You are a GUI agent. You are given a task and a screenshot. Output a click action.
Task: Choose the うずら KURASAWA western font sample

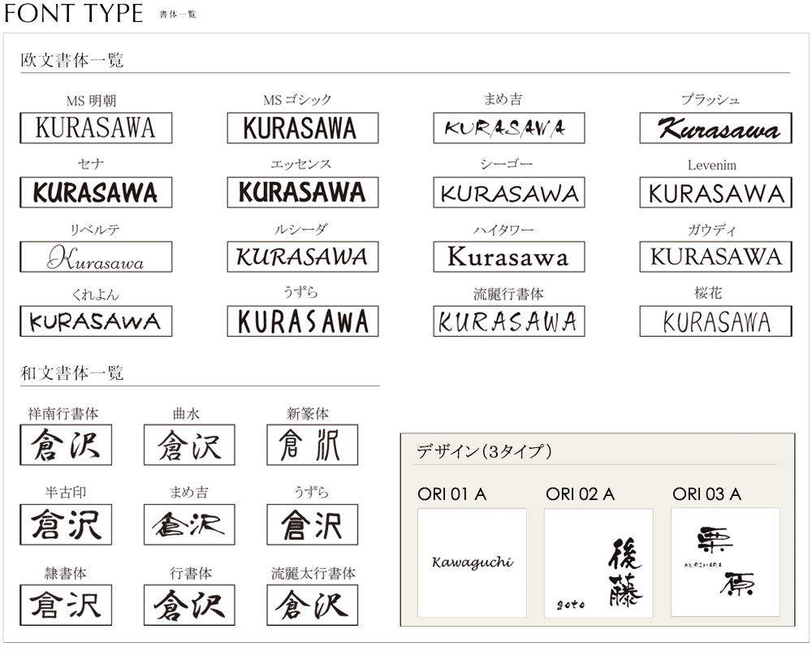302,321
